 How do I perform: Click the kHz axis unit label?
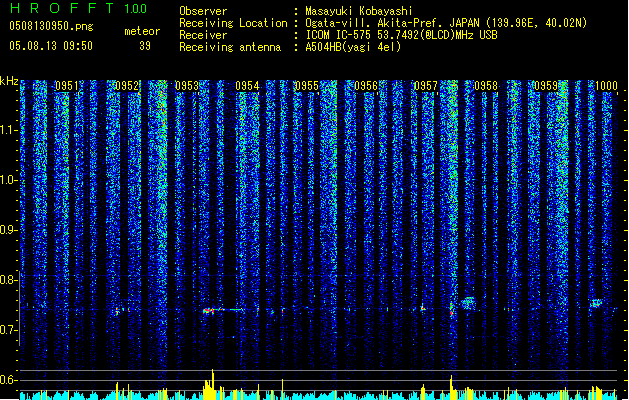point(9,81)
